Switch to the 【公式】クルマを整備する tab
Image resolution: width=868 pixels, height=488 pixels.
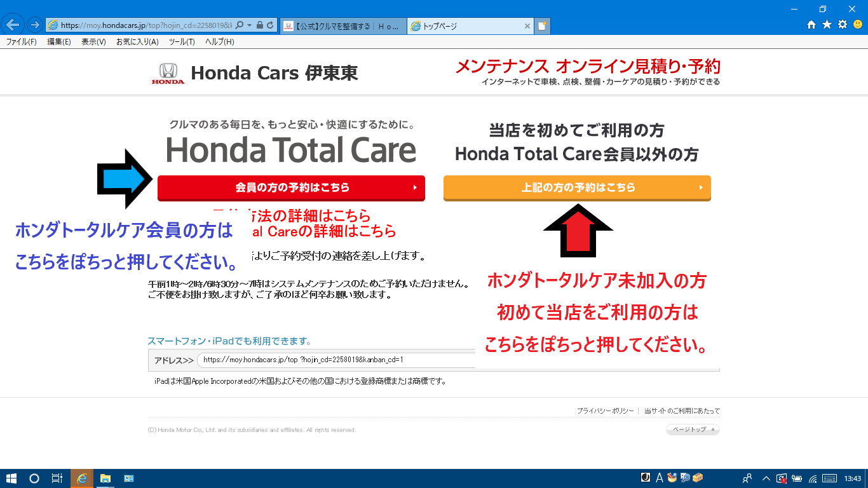(x=342, y=26)
